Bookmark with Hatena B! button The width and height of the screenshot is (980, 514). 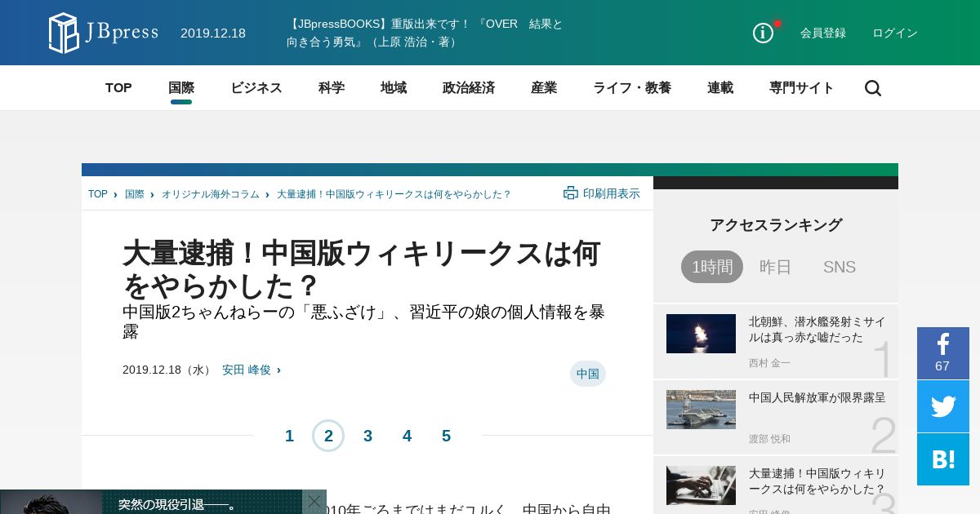click(x=943, y=459)
